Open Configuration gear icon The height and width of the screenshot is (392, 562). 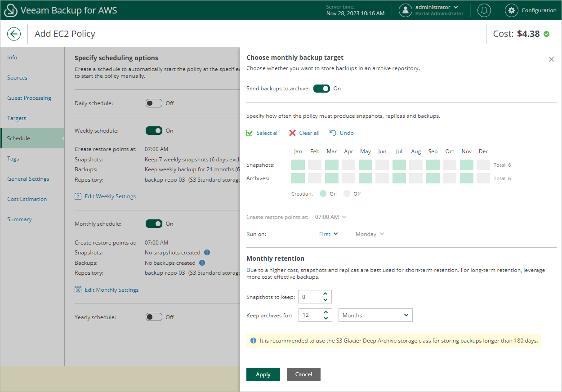(511, 10)
